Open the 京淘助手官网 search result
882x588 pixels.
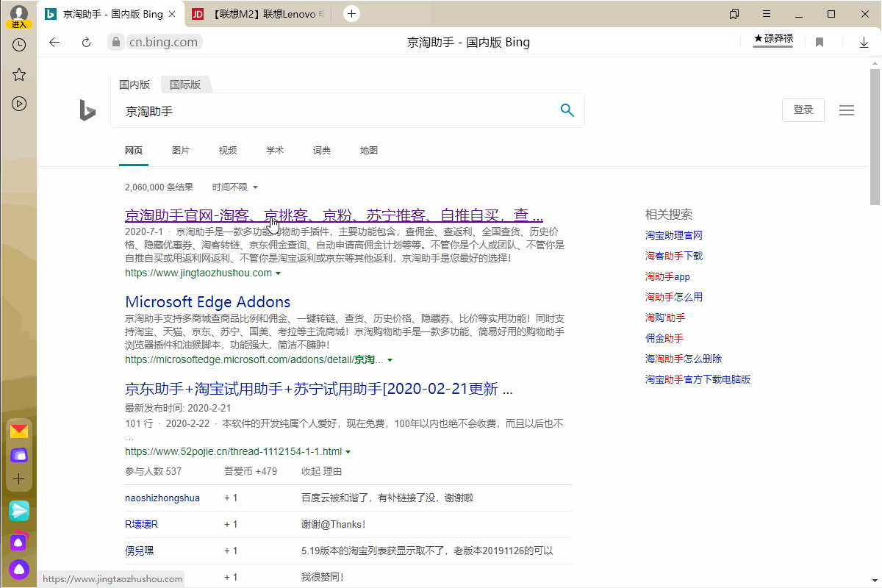[334, 216]
